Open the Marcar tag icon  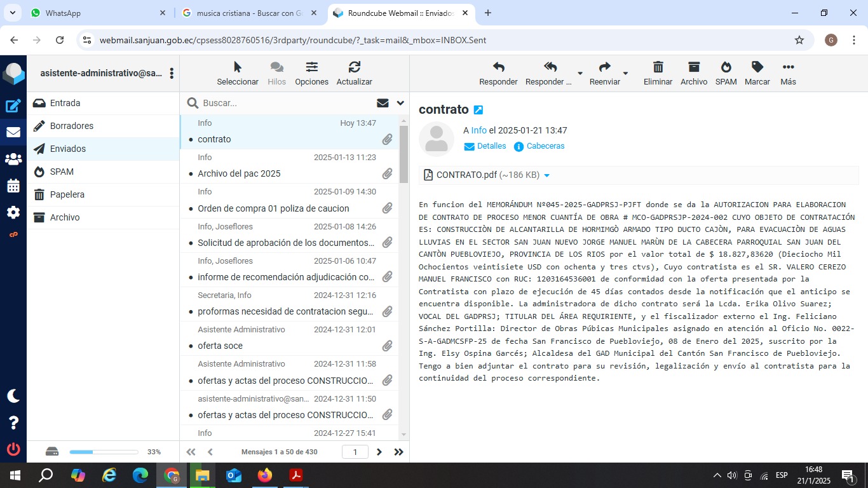point(757,67)
